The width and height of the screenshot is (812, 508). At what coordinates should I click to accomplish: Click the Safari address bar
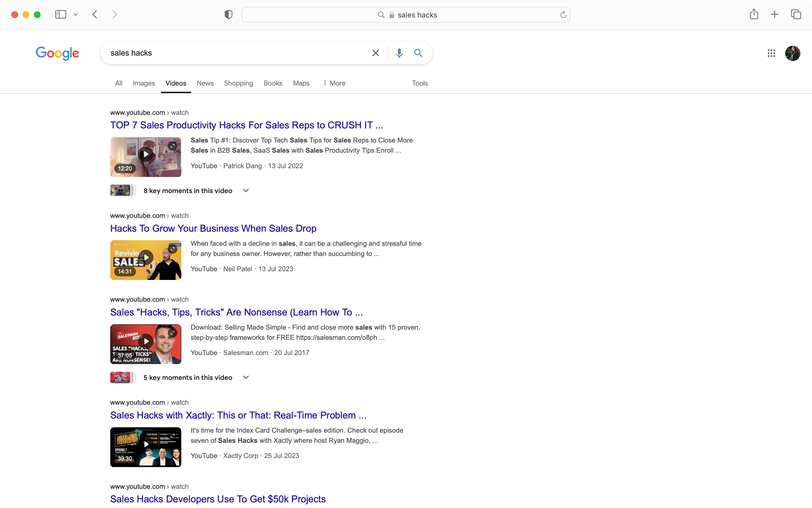click(x=406, y=15)
